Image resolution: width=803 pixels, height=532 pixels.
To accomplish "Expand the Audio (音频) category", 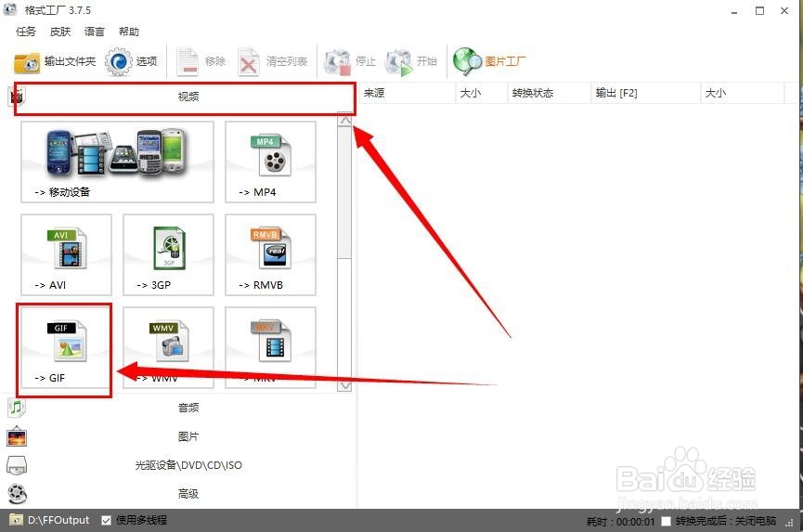I will 188,408.
